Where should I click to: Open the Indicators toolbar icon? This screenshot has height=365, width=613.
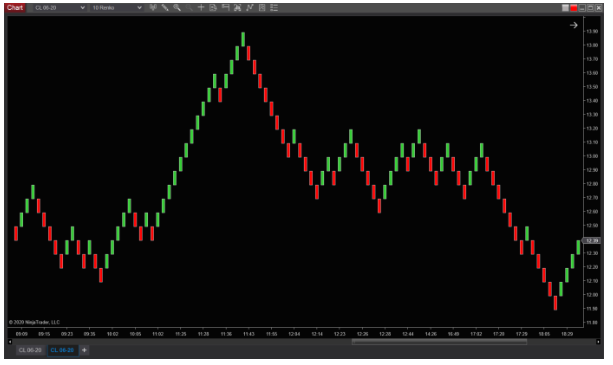[250, 8]
